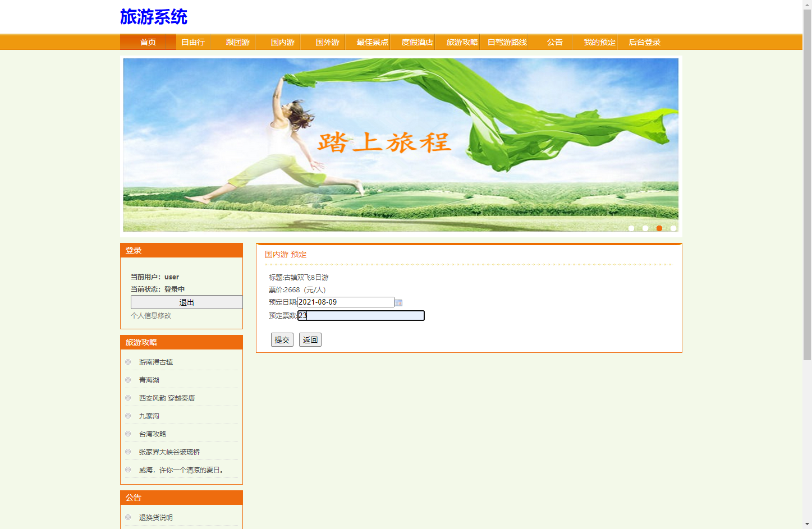Open the 我的预定 menu item
This screenshot has width=812, height=529.
(x=599, y=42)
